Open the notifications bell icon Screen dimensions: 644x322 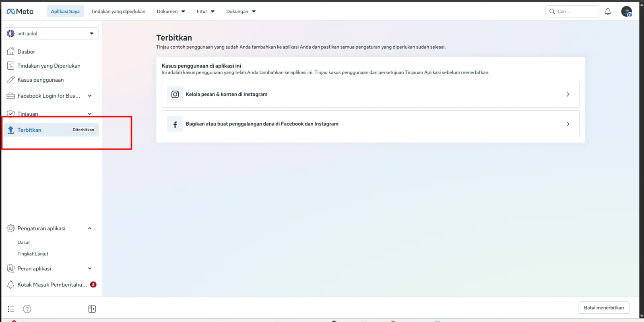(x=608, y=11)
